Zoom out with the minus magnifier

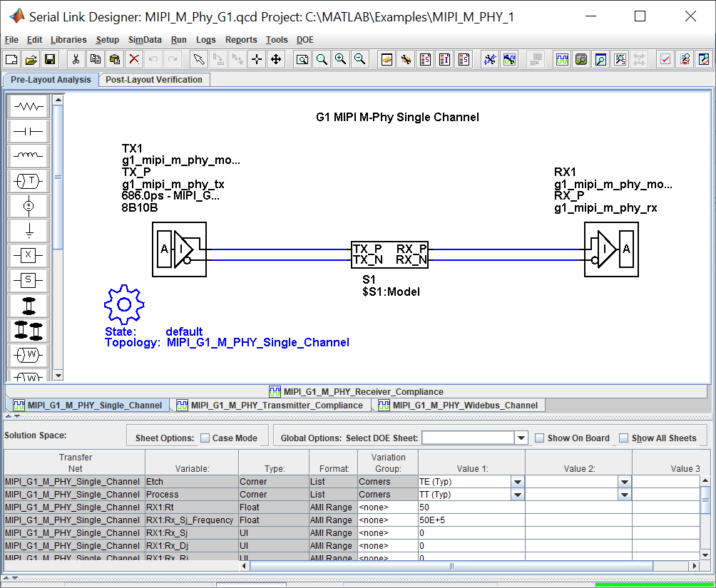click(x=360, y=59)
